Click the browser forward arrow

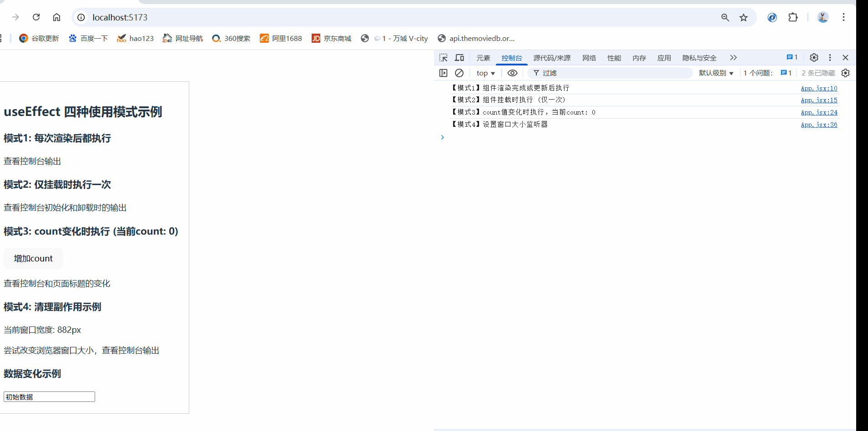[x=16, y=17]
